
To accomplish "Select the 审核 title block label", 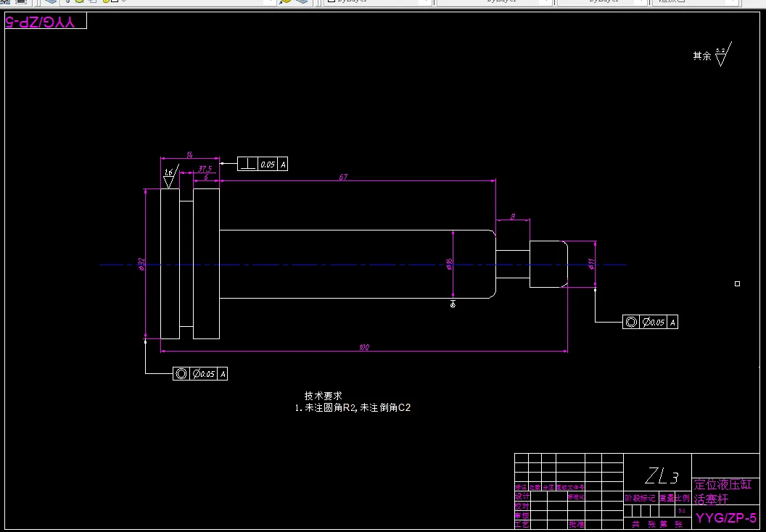I will pyautogui.click(x=522, y=515).
